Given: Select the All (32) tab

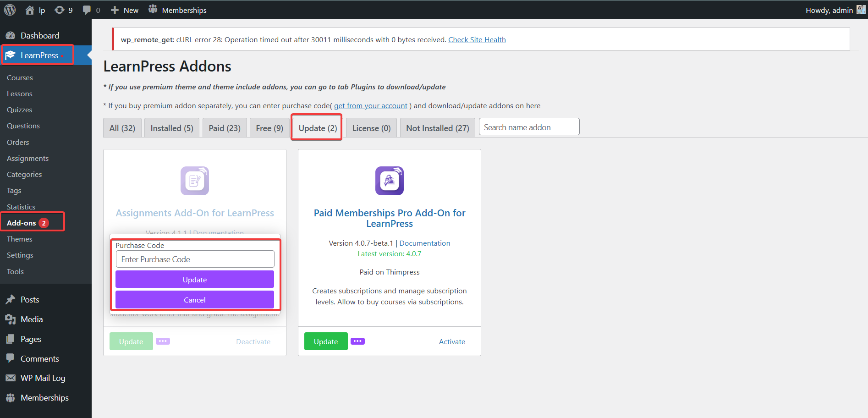Looking at the screenshot, I should (122, 128).
